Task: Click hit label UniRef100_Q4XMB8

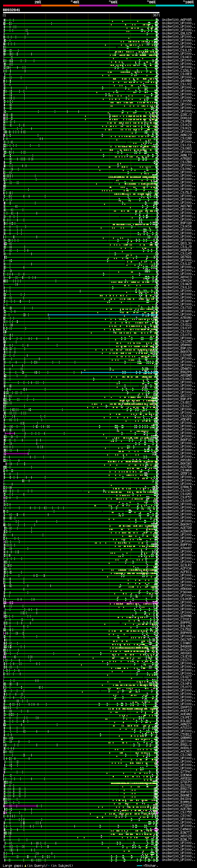Action: pyautogui.click(x=177, y=81)
